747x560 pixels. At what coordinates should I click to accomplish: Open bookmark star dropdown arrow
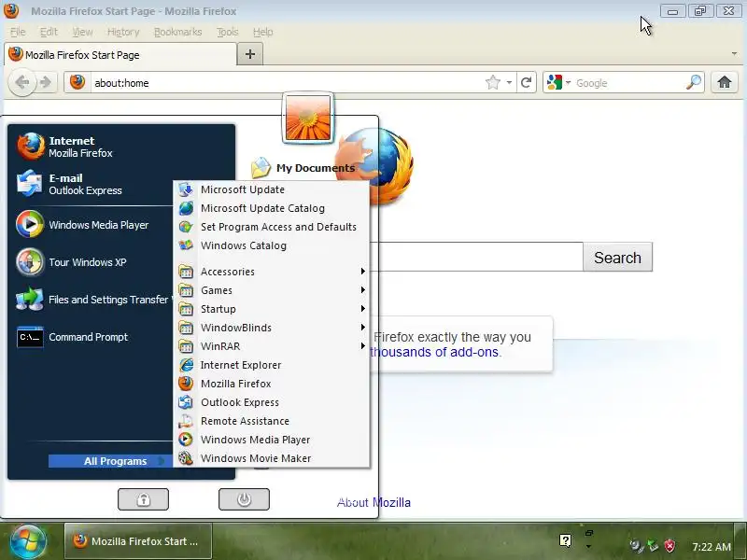tap(509, 83)
